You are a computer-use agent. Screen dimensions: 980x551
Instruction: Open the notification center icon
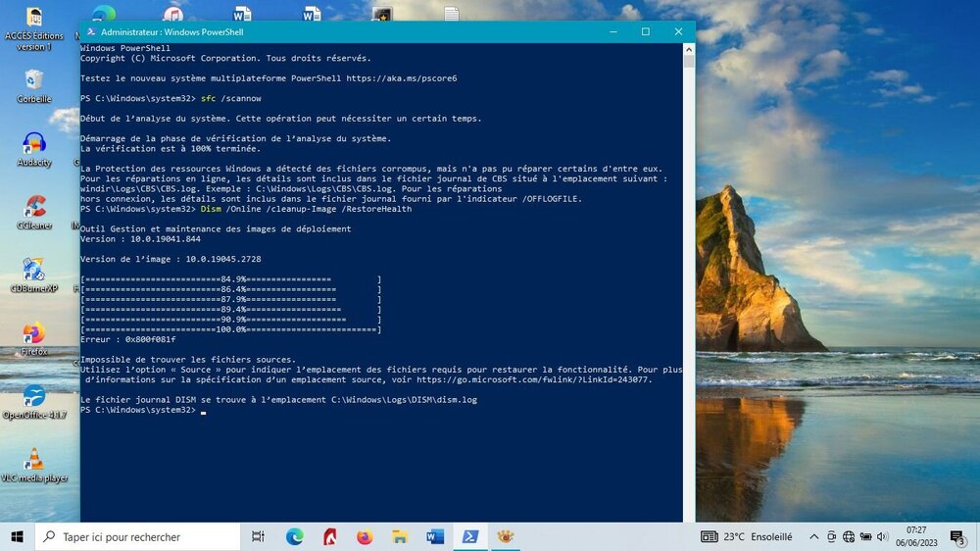(x=956, y=537)
